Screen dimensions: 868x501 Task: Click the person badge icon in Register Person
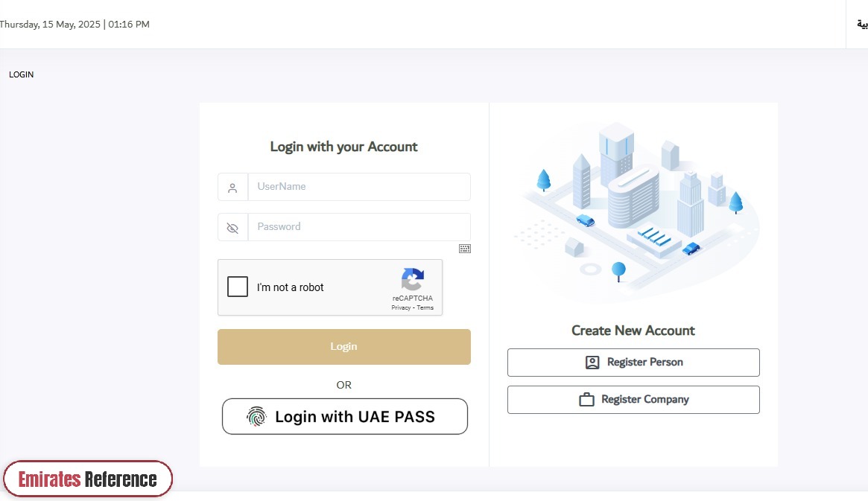592,363
